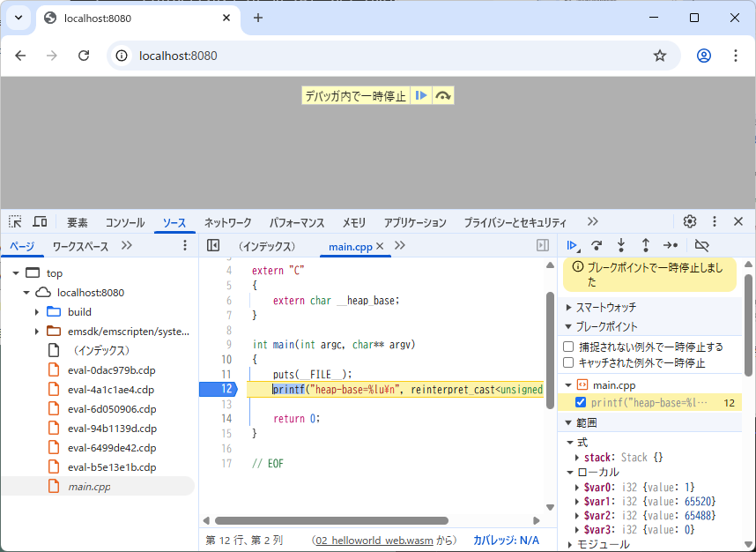
Task: Open DevTools settings gear
Action: point(690,221)
